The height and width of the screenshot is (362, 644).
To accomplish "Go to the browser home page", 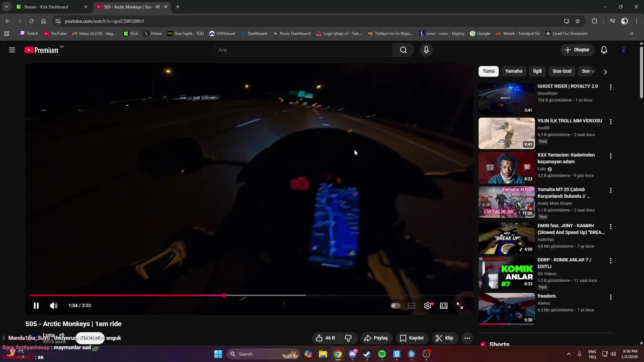I will (x=44, y=21).
